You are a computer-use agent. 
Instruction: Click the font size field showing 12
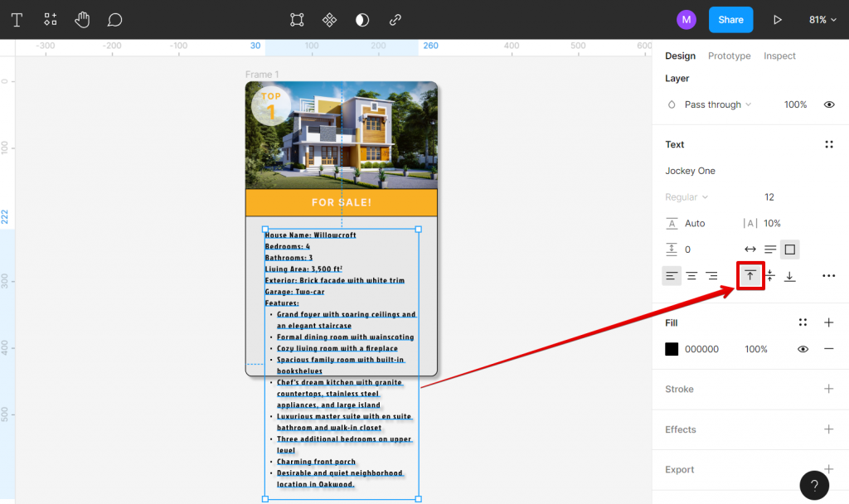pos(769,197)
